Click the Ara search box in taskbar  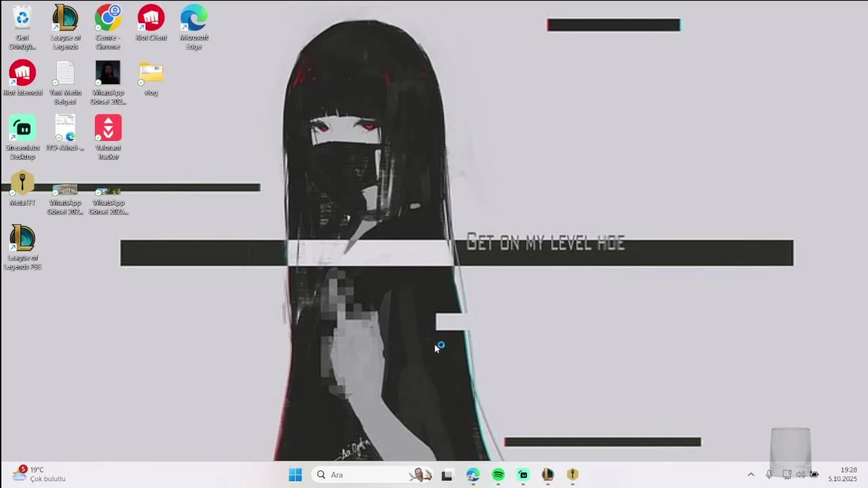(x=373, y=475)
